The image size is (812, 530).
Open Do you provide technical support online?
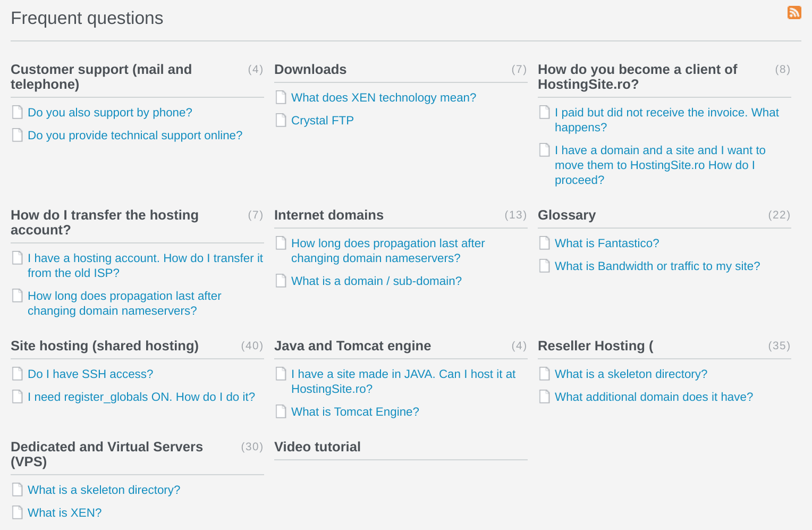click(x=135, y=136)
